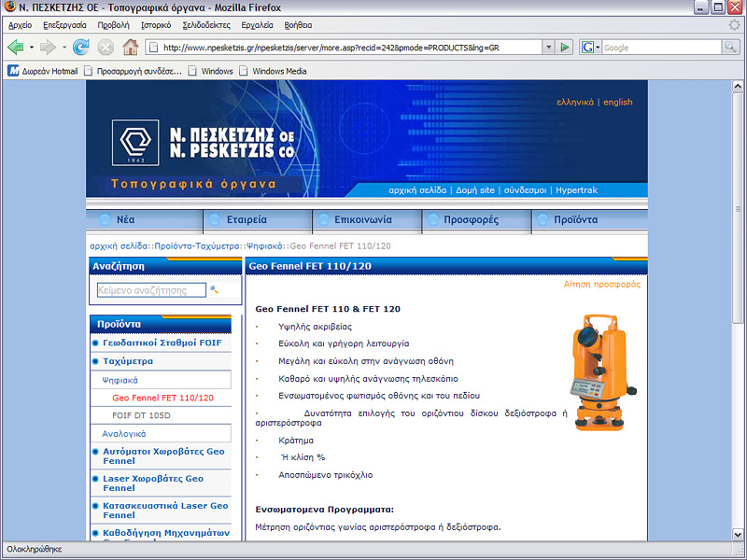This screenshot has width=747, height=560.
Task: Open the Δομή site link
Action: tap(475, 190)
